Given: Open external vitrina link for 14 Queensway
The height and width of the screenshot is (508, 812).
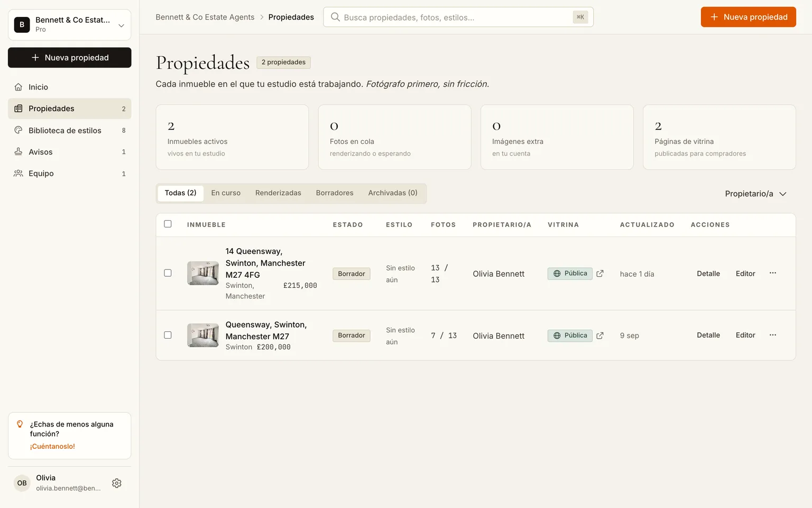Looking at the screenshot, I should tap(600, 274).
